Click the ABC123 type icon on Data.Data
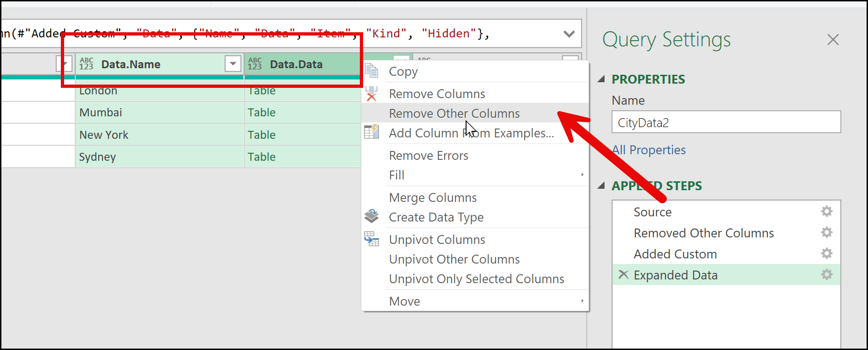Image resolution: width=868 pixels, height=350 pixels. point(255,64)
